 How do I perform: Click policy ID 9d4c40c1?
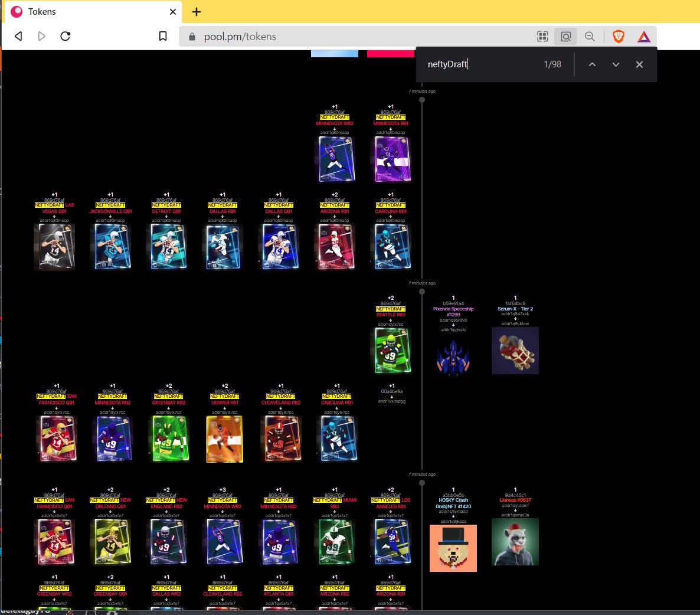tap(515, 495)
